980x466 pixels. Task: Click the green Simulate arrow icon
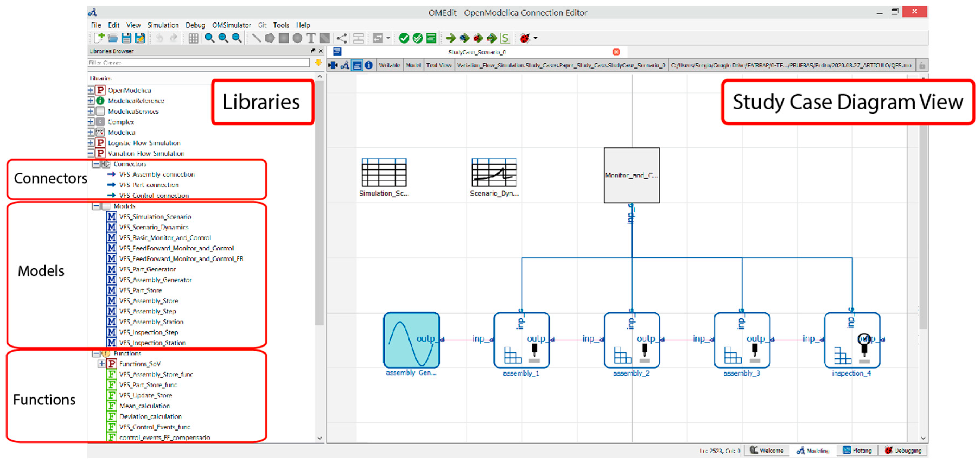451,38
